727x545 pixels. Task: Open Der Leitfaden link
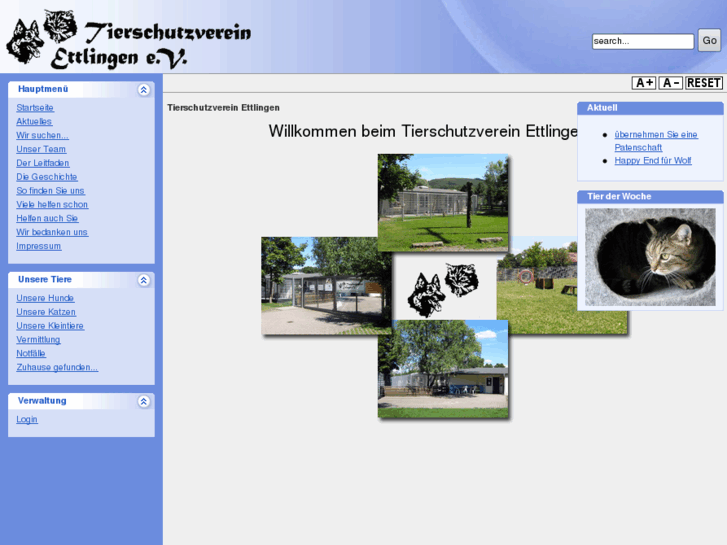click(43, 163)
